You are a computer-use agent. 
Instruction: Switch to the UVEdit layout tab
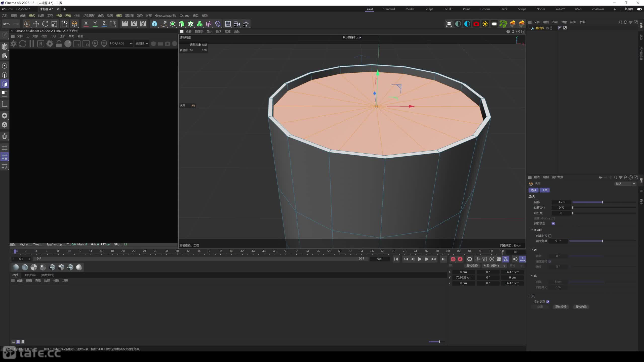pyautogui.click(x=448, y=9)
